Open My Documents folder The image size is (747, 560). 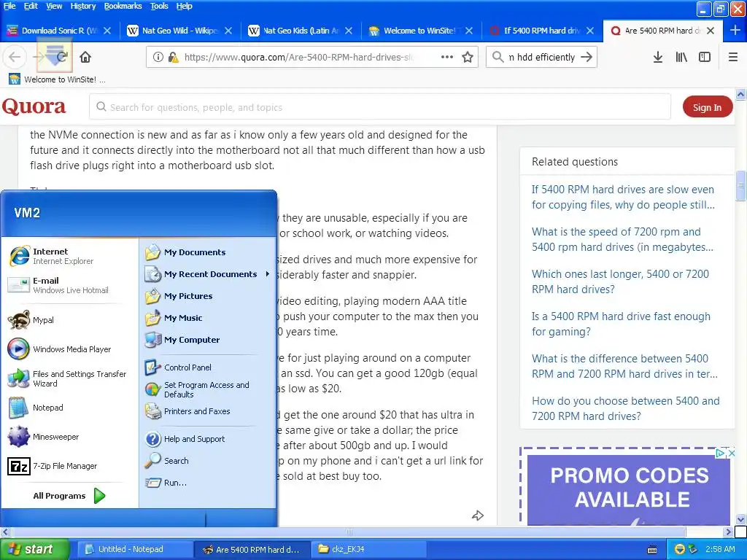pos(185,252)
